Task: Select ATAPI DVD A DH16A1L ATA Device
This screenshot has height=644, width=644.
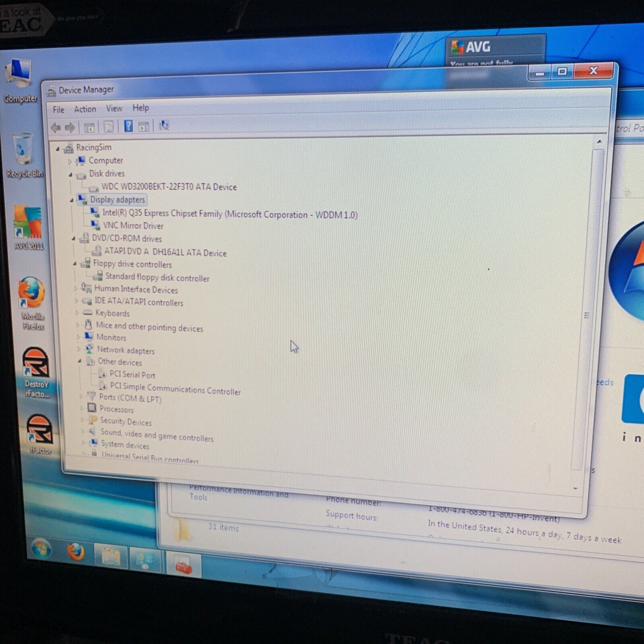Action: tap(165, 252)
